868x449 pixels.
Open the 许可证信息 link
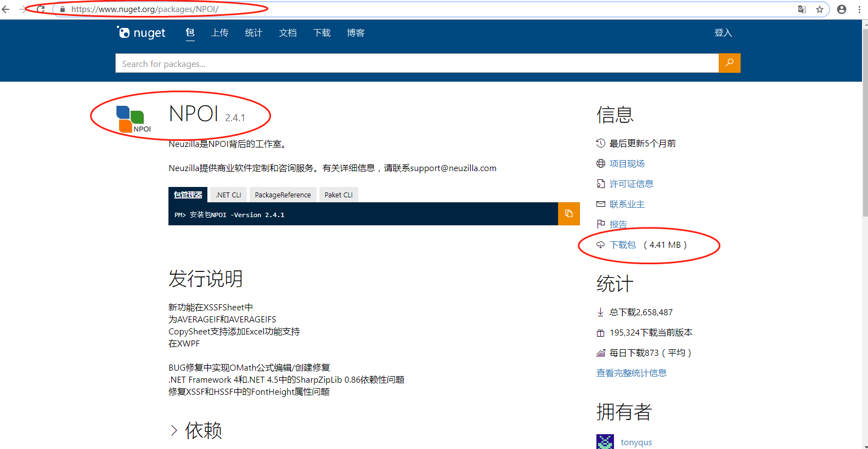[632, 184]
